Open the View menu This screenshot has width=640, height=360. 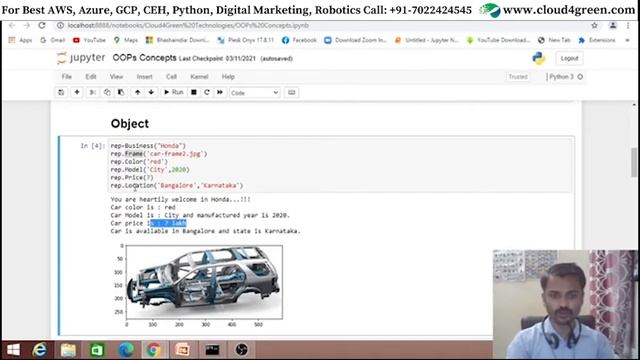point(116,77)
